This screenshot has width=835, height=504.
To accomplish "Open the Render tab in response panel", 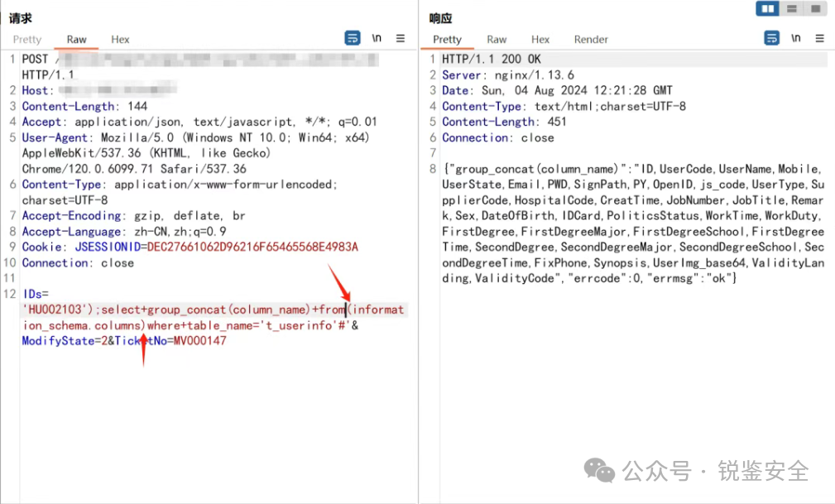I will click(x=591, y=40).
